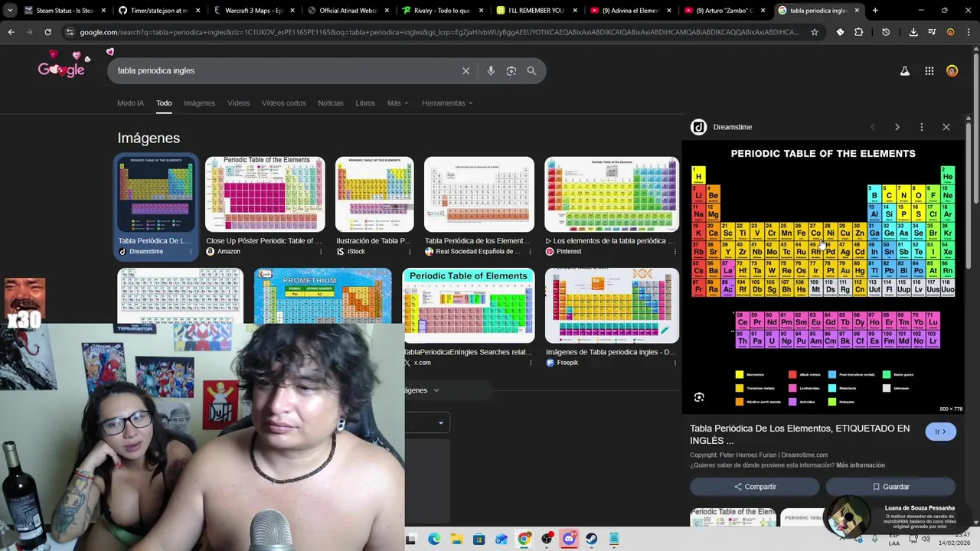980x551 pixels.
Task: Open the Google account profile avatar
Action: (952, 70)
